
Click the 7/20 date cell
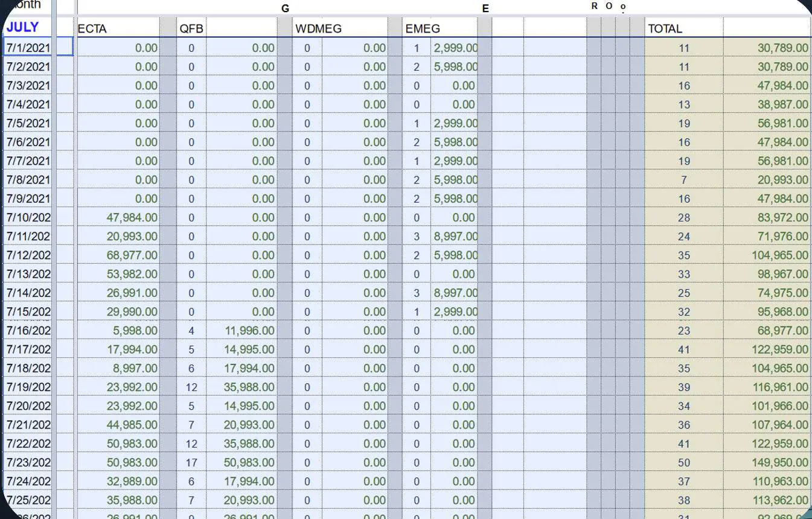click(27, 406)
